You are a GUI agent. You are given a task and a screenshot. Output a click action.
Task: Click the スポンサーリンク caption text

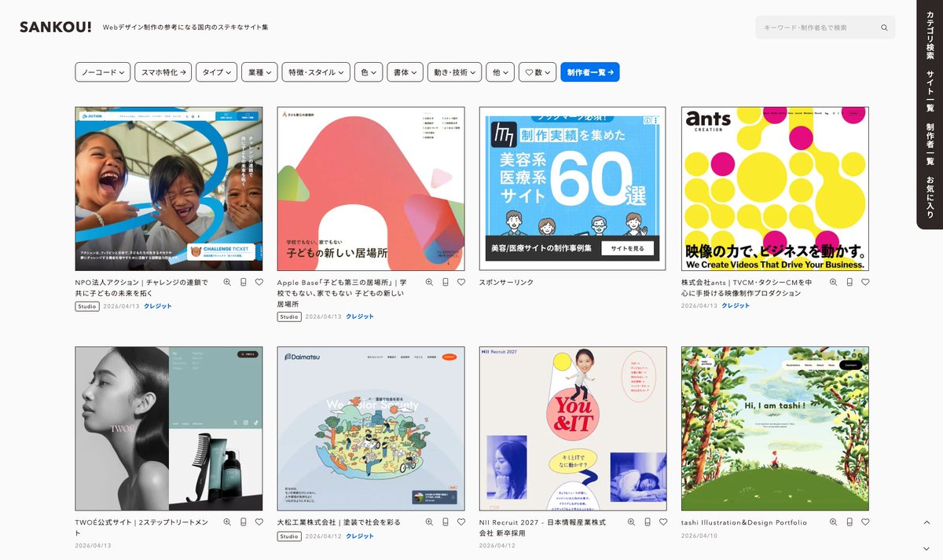click(x=506, y=282)
